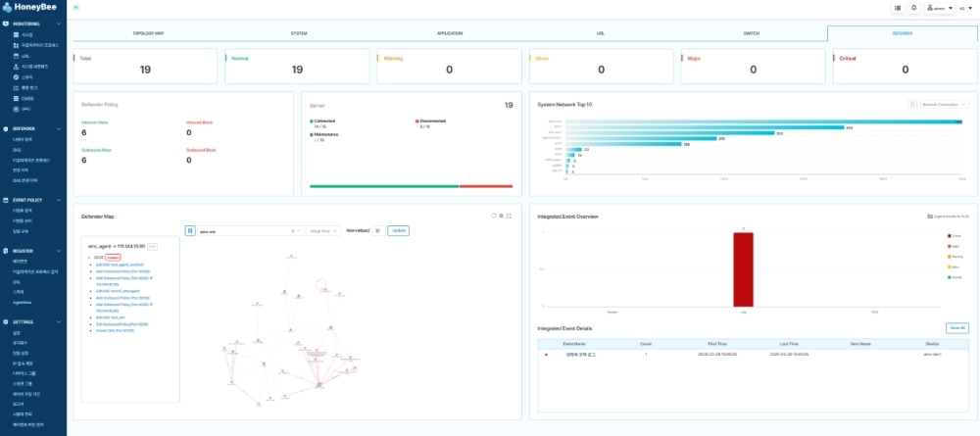Click the HoneyBee logo
Viewport: 980px width, 436px height.
coord(33,7)
